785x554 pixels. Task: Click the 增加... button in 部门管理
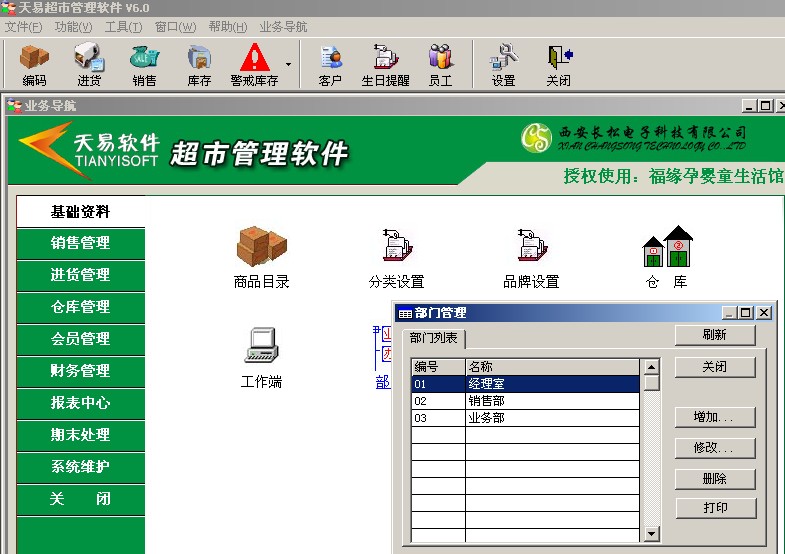click(x=714, y=417)
